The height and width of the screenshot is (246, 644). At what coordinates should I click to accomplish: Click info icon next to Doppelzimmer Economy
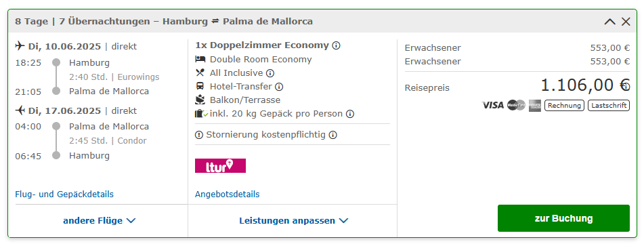(x=336, y=45)
